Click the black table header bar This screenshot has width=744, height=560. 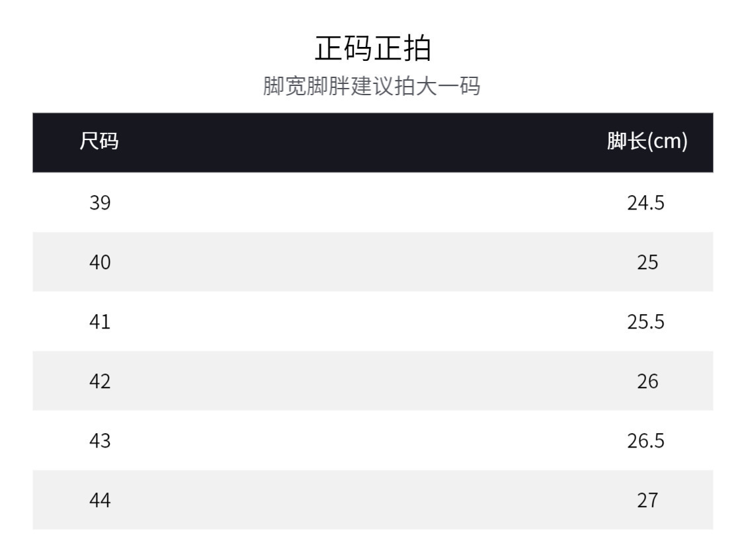pyautogui.click(x=372, y=142)
